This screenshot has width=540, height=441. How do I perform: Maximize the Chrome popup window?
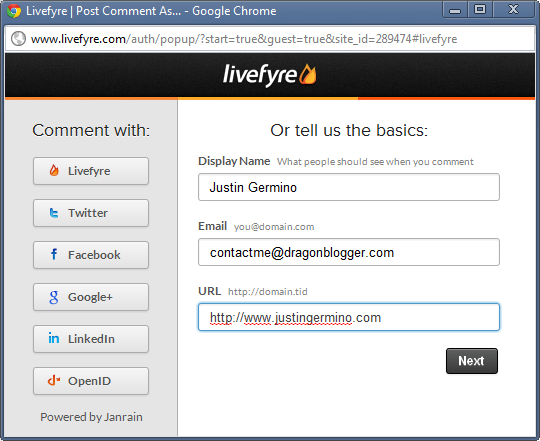480,9
